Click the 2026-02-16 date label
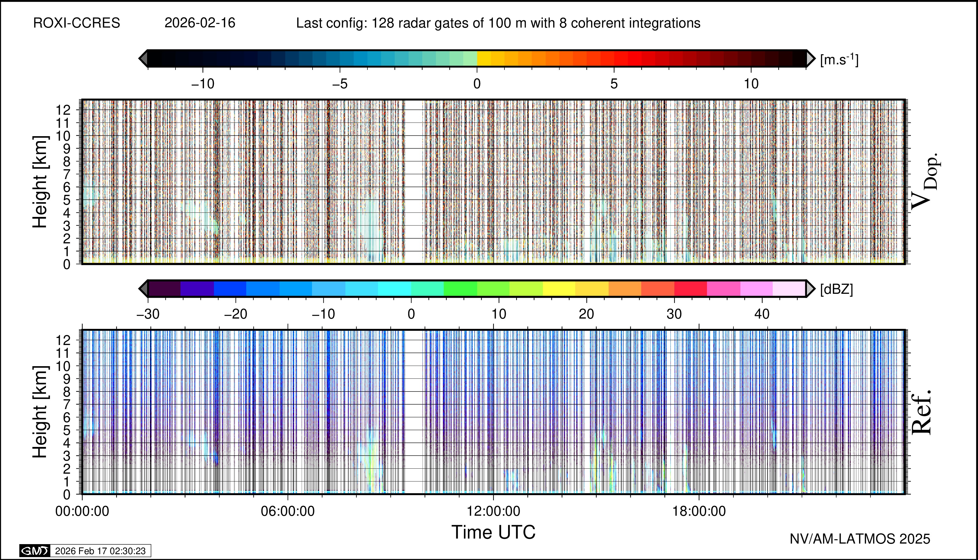This screenshot has width=978, height=560. click(x=200, y=23)
